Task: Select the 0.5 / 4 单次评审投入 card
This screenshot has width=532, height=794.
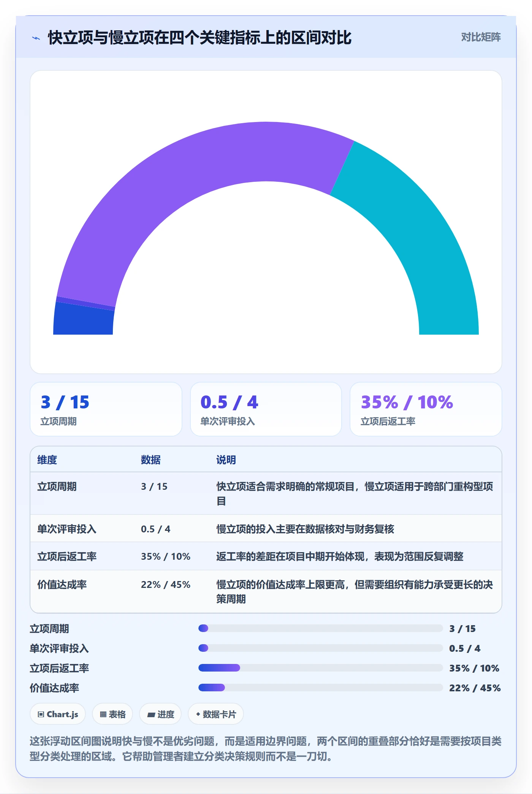Action: point(266,409)
